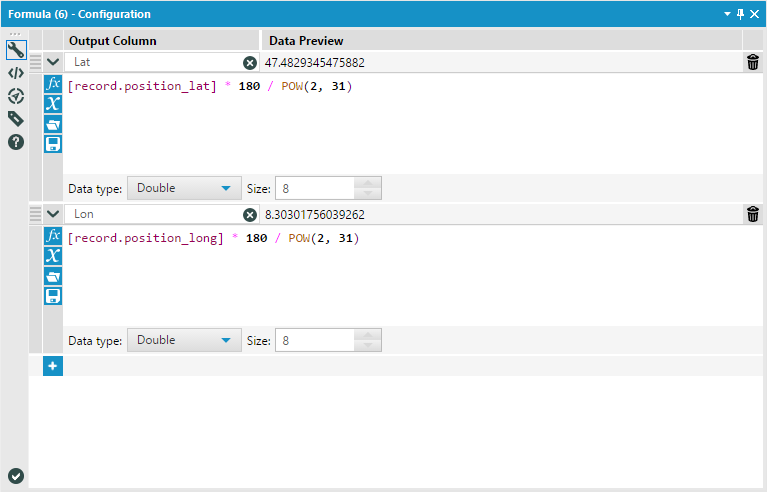Delete the Lat formula expression
The image size is (767, 492).
[753, 63]
